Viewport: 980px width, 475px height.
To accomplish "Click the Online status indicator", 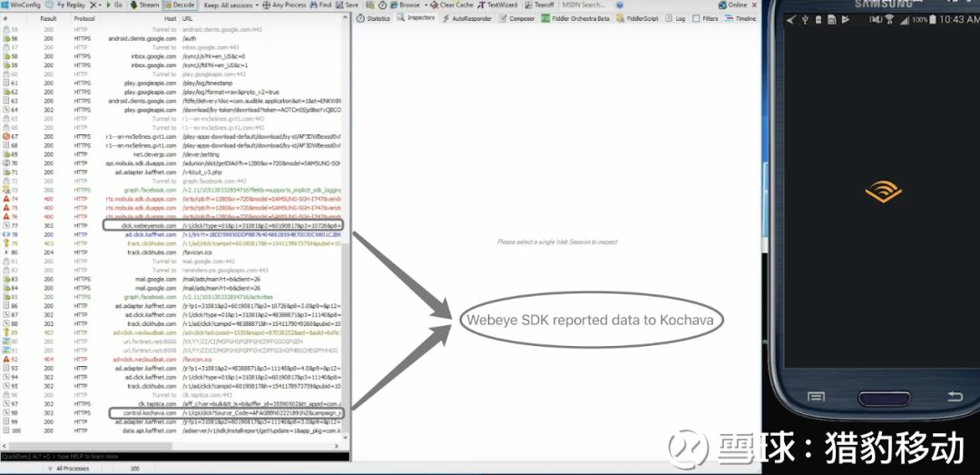I will click(733, 5).
